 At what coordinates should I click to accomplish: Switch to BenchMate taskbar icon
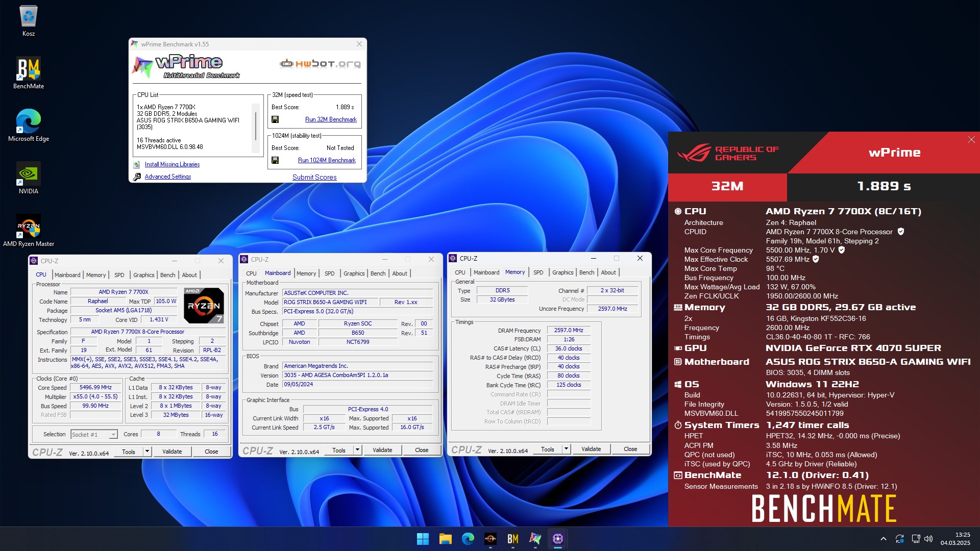(512, 539)
